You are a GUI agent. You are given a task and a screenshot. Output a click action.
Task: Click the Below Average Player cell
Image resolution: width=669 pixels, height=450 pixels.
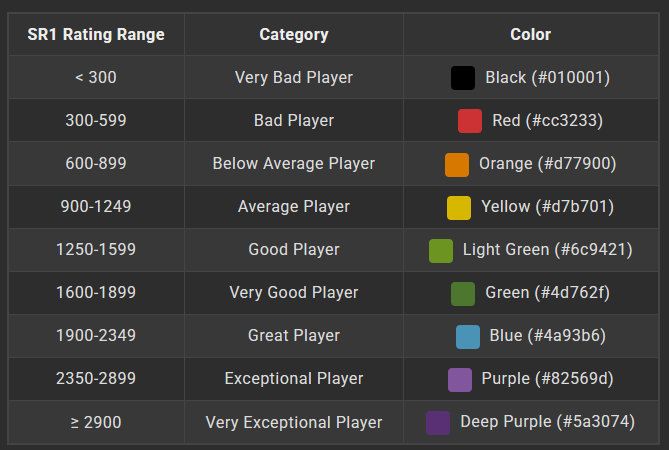[294, 164]
